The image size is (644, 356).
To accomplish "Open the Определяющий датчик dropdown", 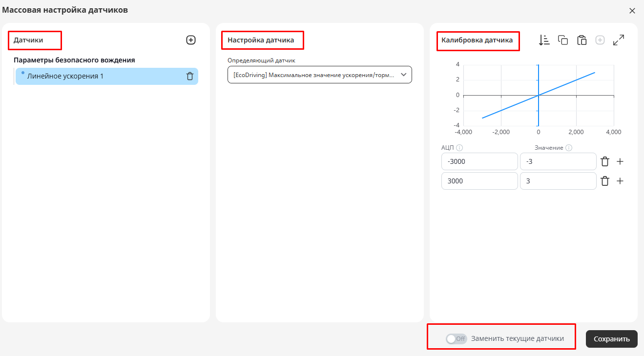I will pos(320,75).
